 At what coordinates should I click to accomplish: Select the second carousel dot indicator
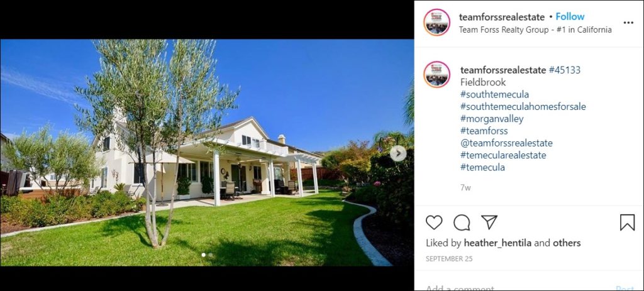210,255
